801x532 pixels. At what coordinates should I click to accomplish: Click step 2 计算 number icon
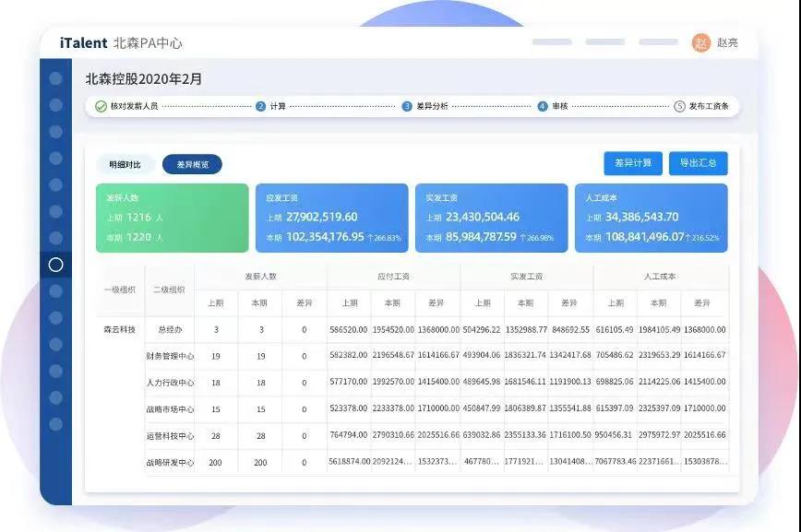point(261,106)
